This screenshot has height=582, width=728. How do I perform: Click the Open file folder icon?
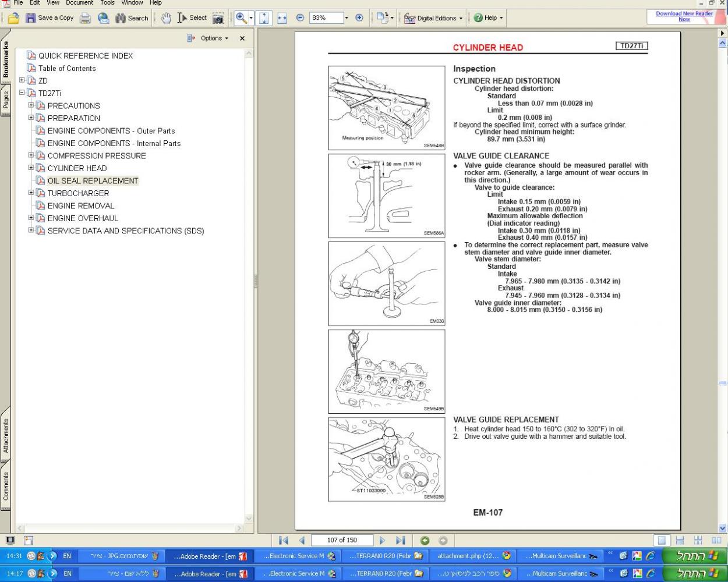click(13, 18)
